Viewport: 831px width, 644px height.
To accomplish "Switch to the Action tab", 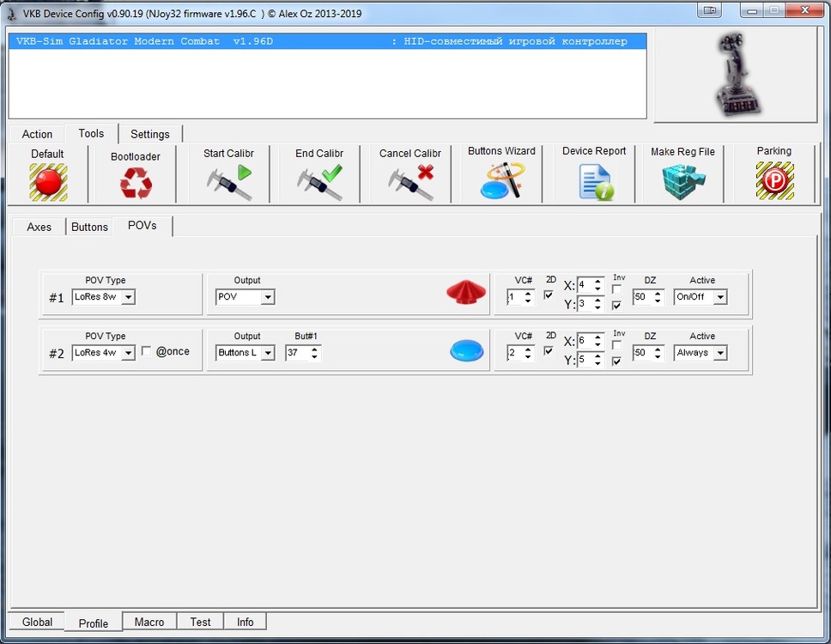I will [37, 134].
